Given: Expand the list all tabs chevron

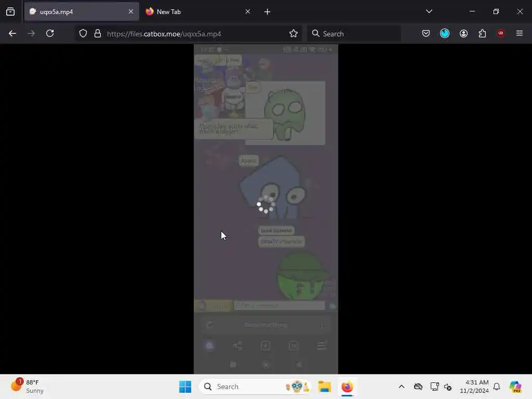Looking at the screenshot, I should [x=429, y=11].
